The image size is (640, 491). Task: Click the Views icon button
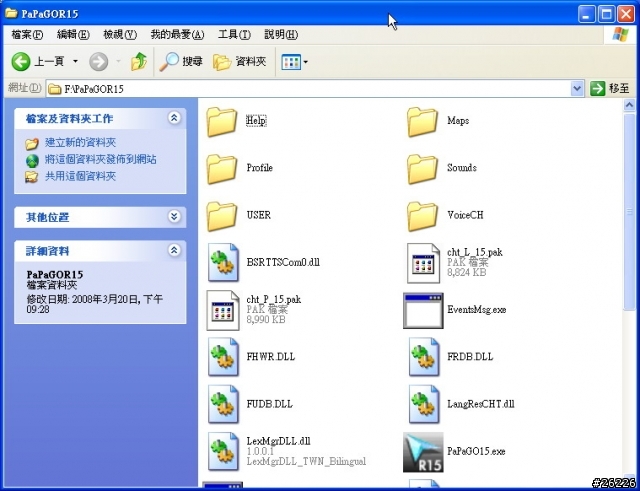coord(291,62)
